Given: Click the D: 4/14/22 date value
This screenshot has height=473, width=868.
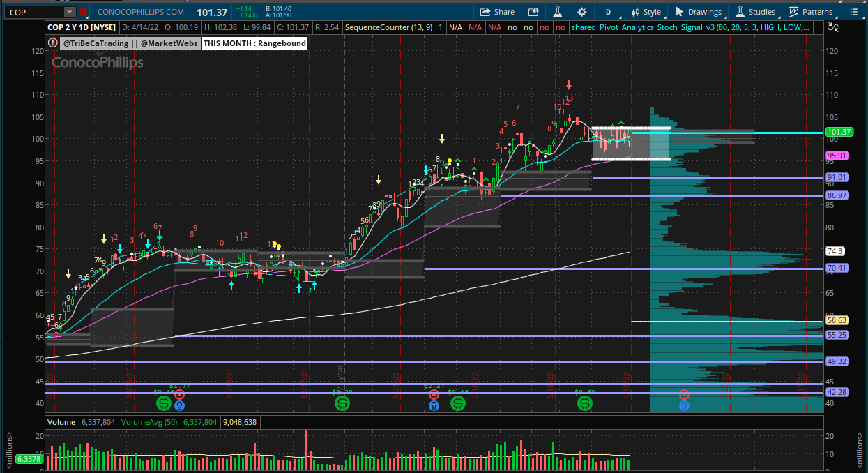Looking at the screenshot, I should click(x=142, y=27).
